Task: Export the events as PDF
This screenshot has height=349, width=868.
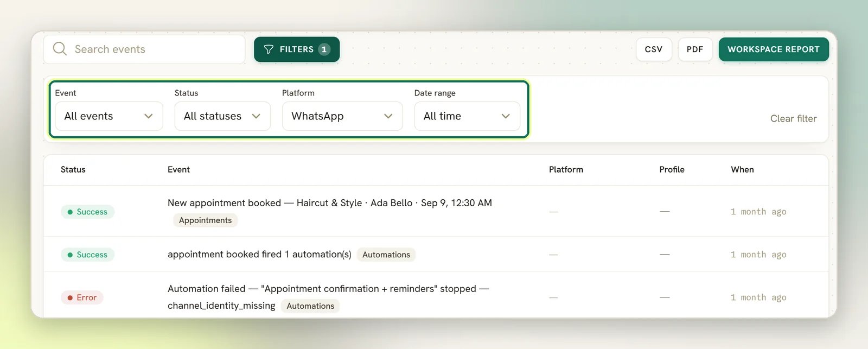Action: click(695, 49)
